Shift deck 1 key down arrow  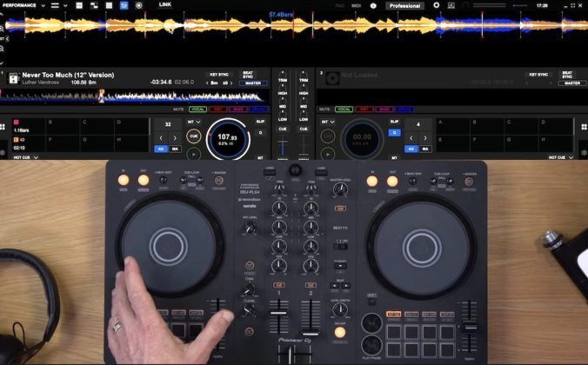tap(208, 83)
